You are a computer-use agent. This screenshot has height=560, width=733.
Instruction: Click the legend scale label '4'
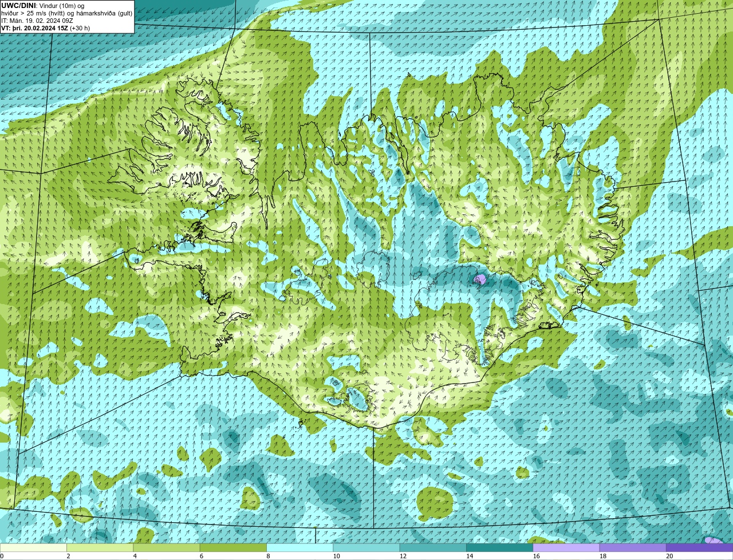[135, 556]
